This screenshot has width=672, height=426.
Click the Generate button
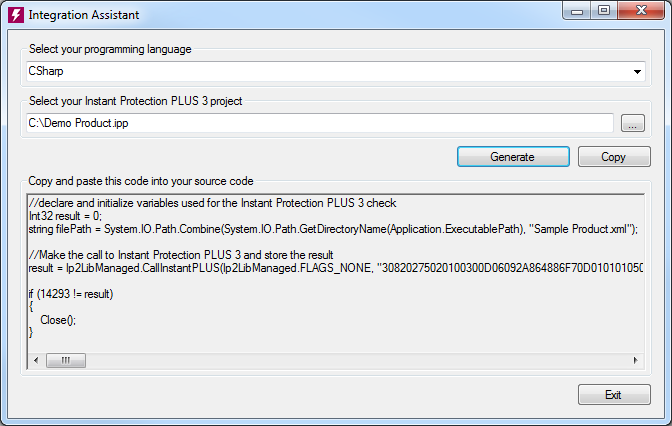[513, 157]
